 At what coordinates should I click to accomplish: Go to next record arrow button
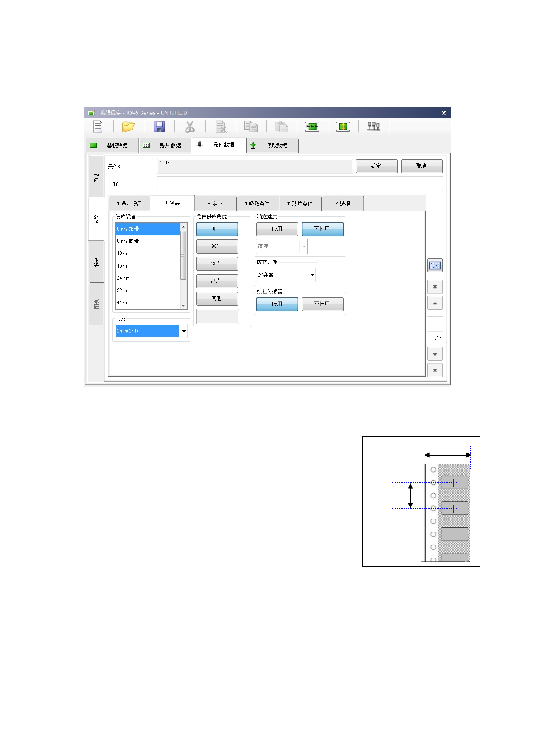[435, 354]
